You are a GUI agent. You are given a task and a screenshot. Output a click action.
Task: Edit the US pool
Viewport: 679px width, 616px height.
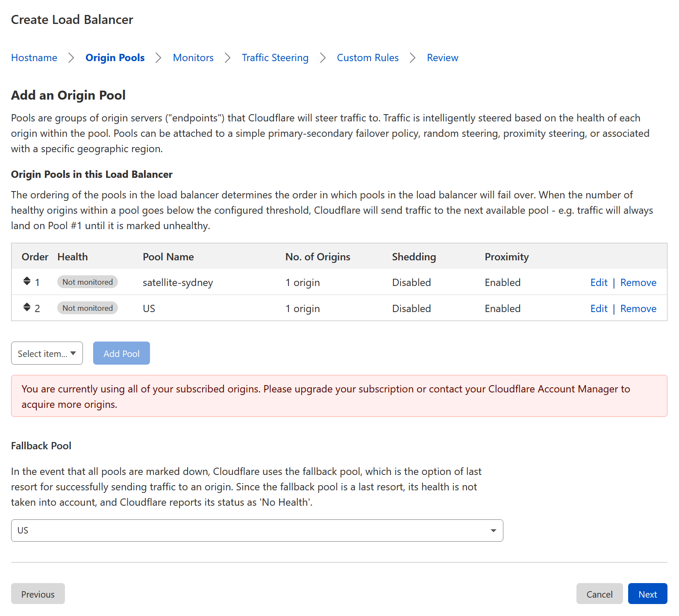[599, 309]
